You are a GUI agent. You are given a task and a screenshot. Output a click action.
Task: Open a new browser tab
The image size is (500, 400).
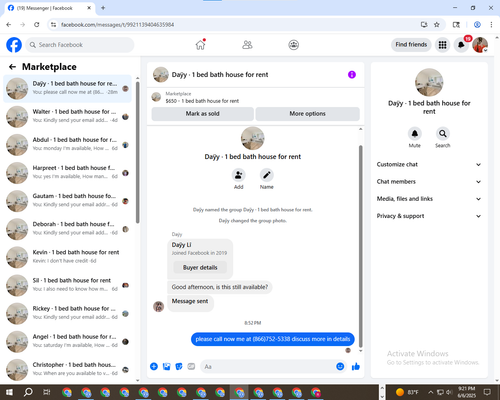pos(103,8)
